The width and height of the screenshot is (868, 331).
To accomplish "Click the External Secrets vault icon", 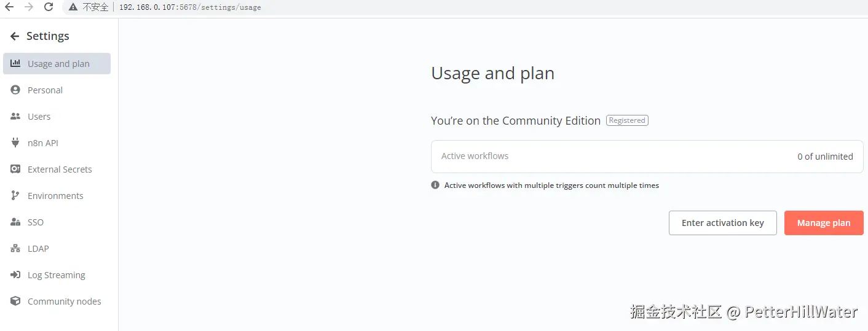I will [x=15, y=169].
